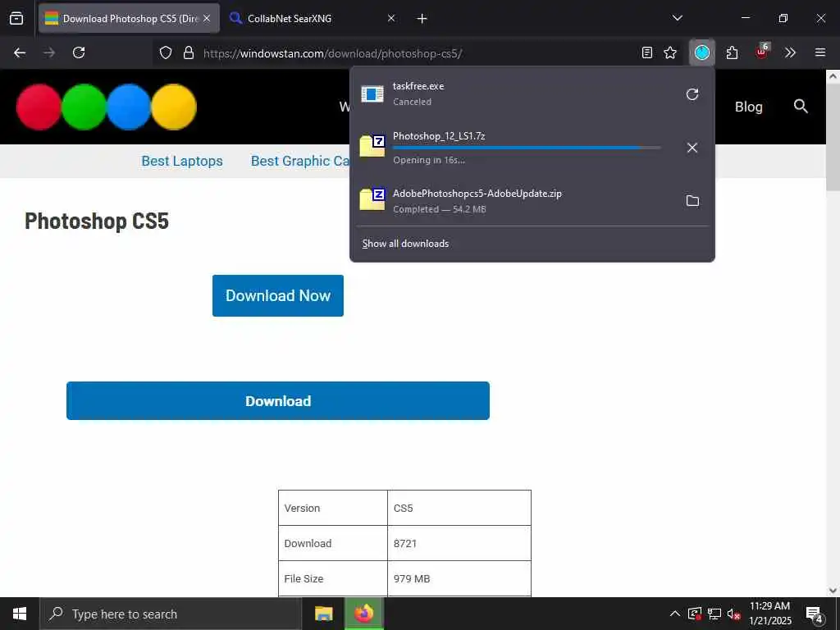The image size is (840, 630).
Task: Toggle the downloads panel toolbar button
Action: (x=702, y=52)
